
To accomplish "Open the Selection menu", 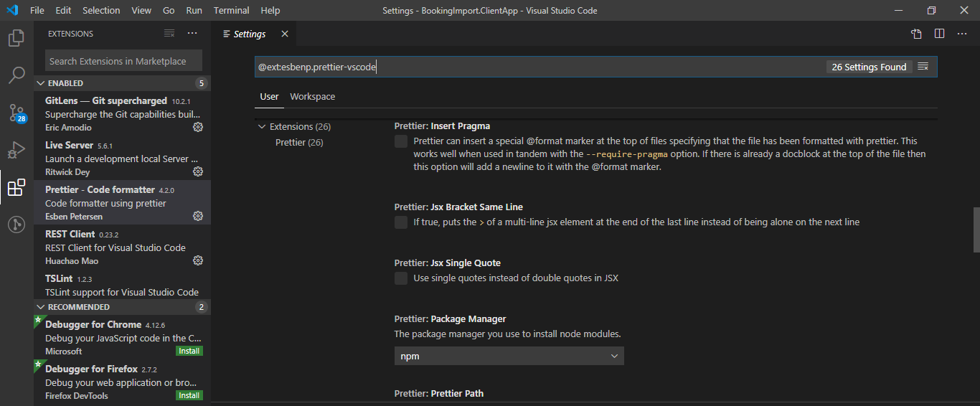I will [101, 11].
